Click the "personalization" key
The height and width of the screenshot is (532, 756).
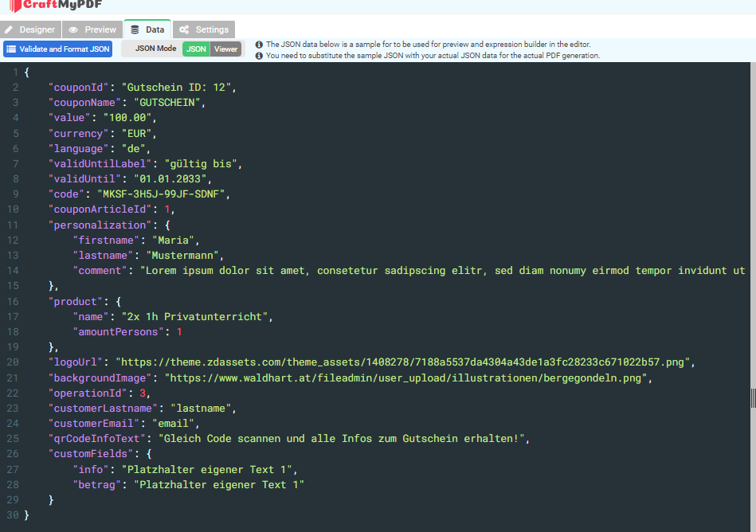[x=100, y=225]
